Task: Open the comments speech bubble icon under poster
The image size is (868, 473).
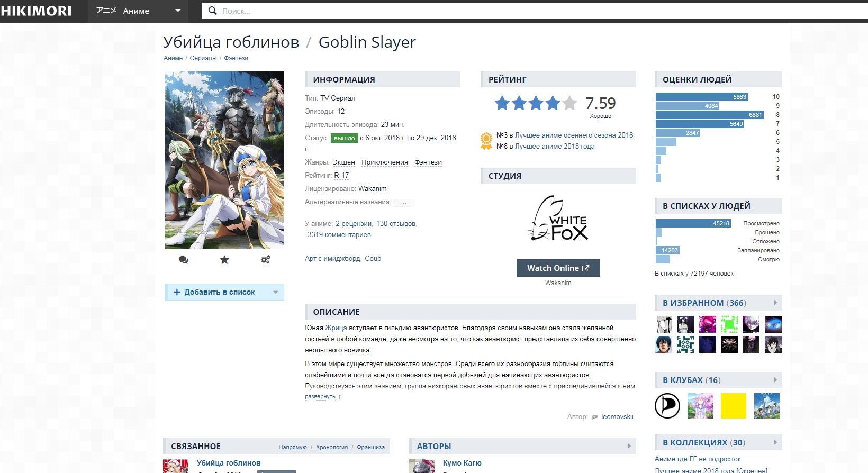Action: click(x=183, y=260)
